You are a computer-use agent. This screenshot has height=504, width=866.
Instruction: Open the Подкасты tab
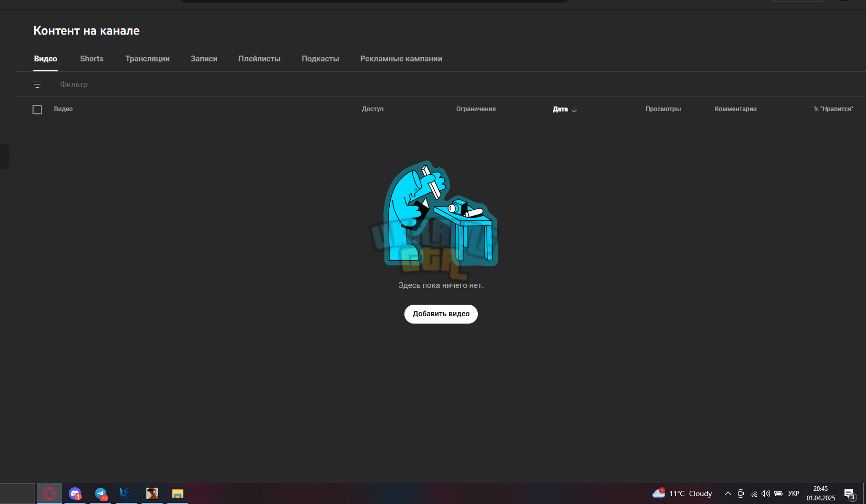(320, 59)
